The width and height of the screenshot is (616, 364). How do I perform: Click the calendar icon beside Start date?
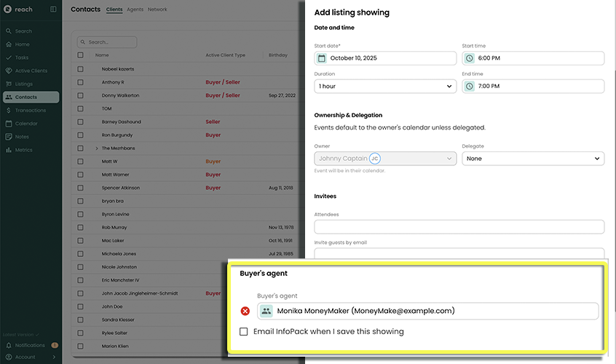coord(322,58)
